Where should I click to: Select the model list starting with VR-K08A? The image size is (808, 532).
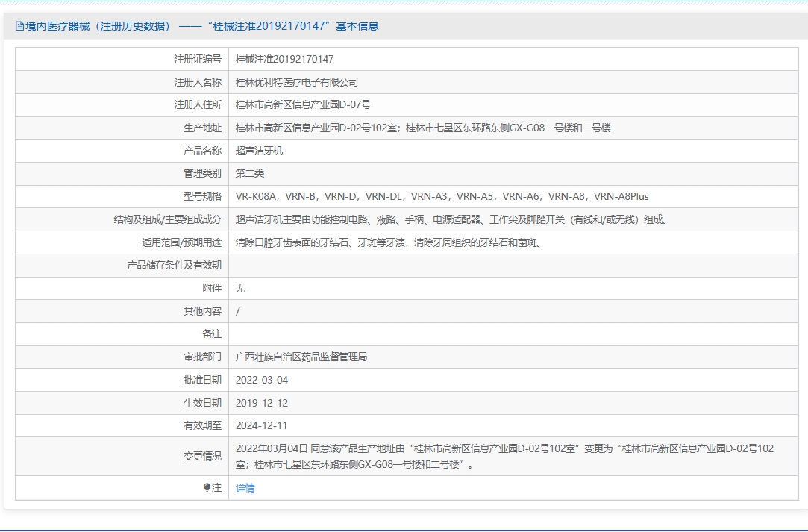[442, 196]
